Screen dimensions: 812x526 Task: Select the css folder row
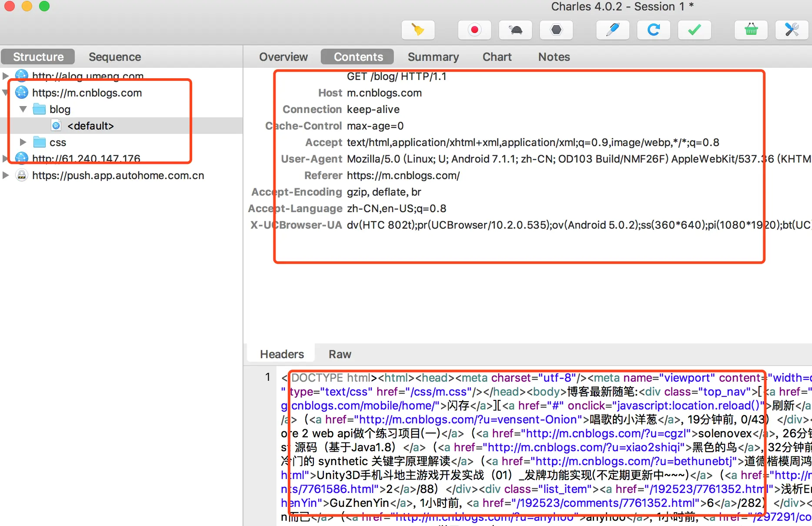coord(121,142)
